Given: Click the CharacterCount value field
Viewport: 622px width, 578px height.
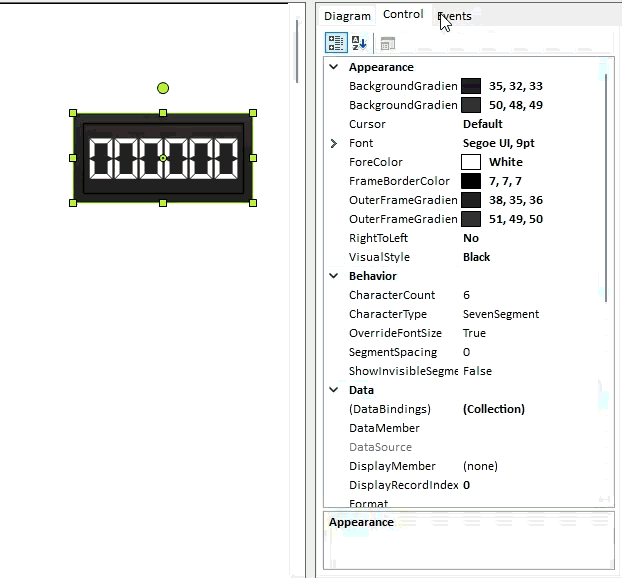Looking at the screenshot, I should click(x=530, y=295).
